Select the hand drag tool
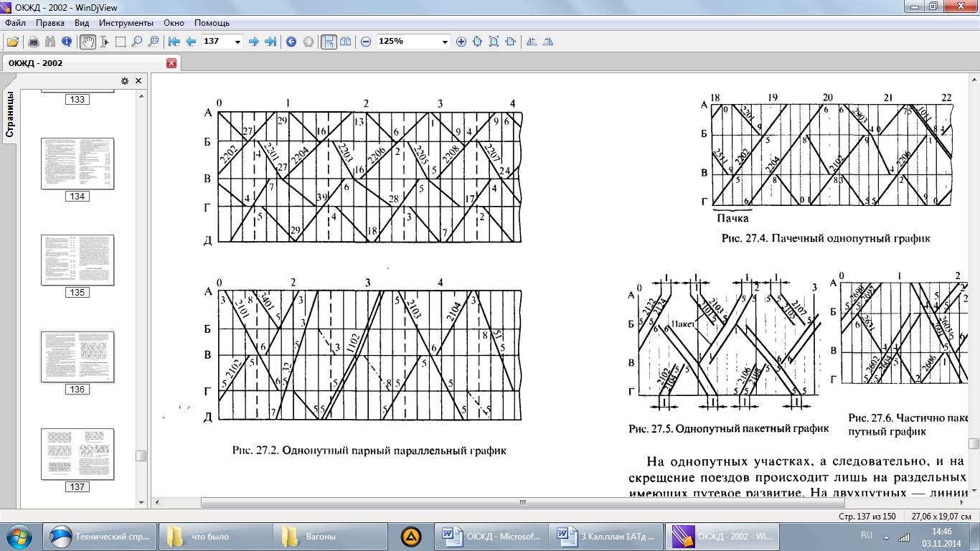This screenshot has width=980, height=551. click(x=88, y=42)
